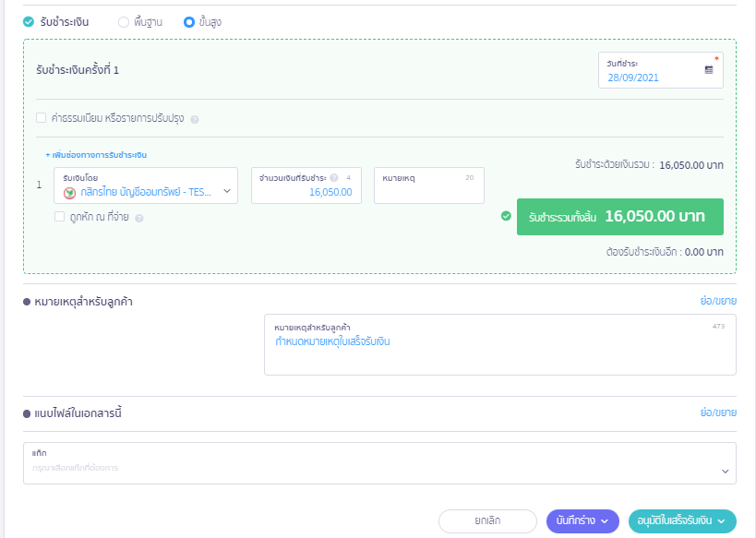The width and height of the screenshot is (756, 538).
Task: Enable ค่าธรรมเนียม หรือรายการปรับปรุง checkbox
Action: (41, 118)
